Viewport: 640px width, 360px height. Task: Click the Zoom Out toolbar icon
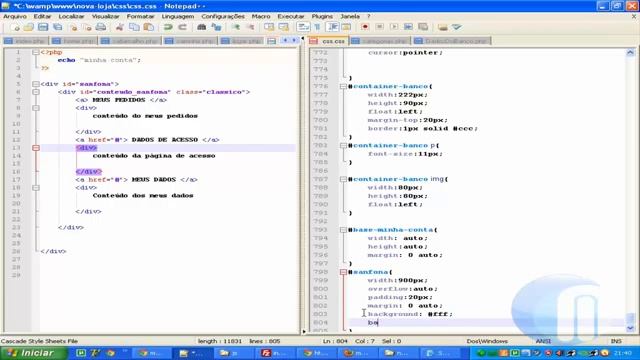[x=250, y=27]
